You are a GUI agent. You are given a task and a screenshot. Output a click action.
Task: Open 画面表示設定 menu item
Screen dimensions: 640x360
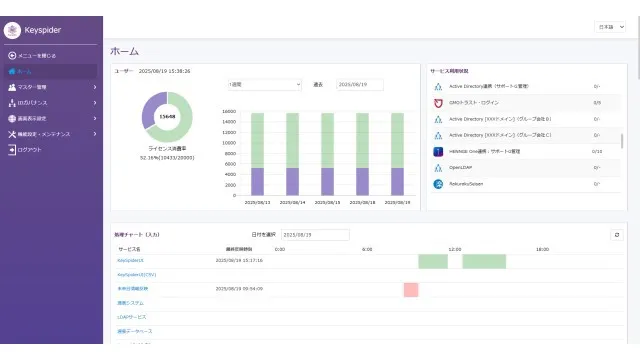point(50,118)
